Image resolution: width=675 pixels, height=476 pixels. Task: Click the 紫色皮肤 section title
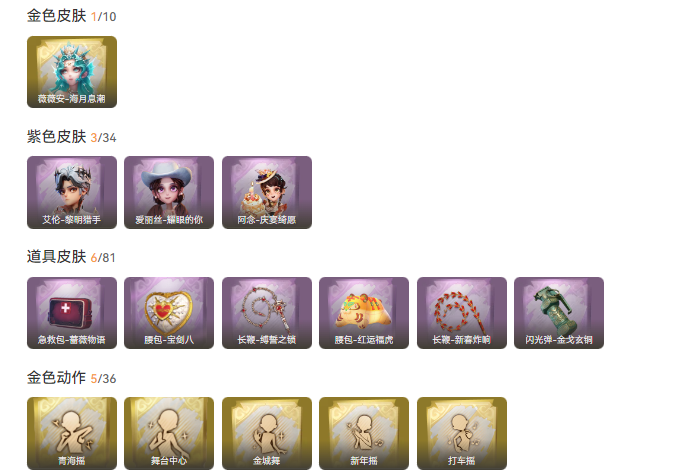pos(56,137)
